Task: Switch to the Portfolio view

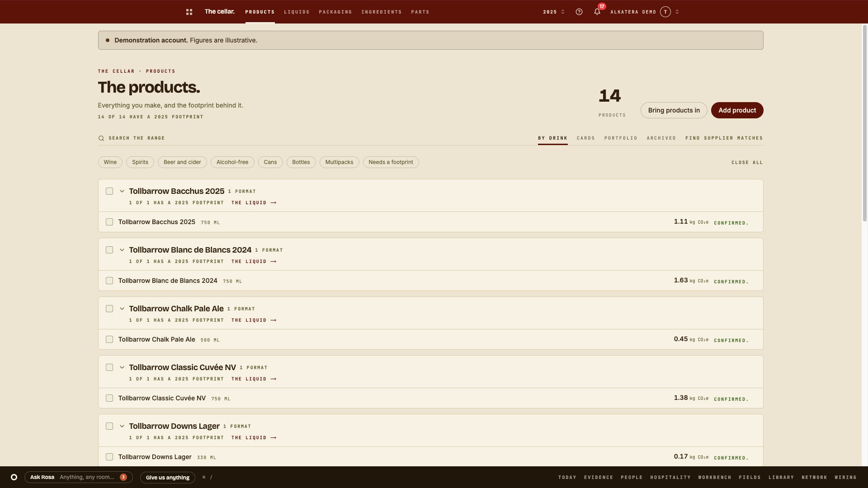Action: (621, 138)
